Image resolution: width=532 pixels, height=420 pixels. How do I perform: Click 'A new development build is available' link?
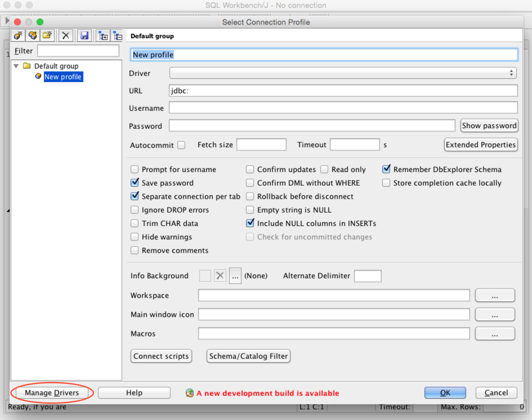point(268,393)
